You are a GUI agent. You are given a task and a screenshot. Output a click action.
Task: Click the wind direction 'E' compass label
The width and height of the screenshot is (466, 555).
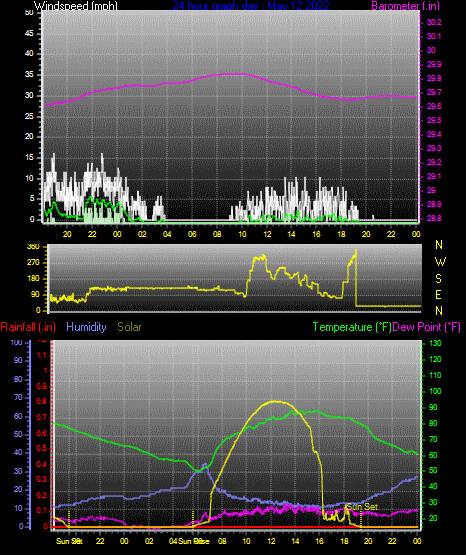click(x=438, y=295)
